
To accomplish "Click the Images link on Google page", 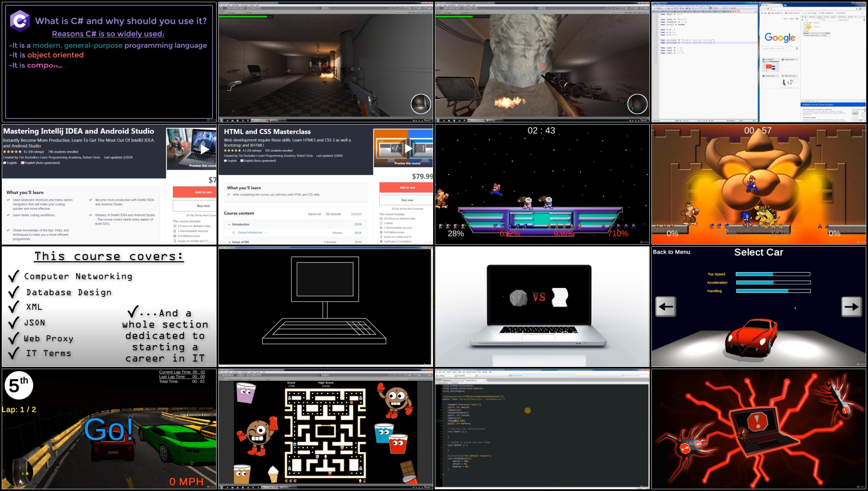I will point(791,19).
